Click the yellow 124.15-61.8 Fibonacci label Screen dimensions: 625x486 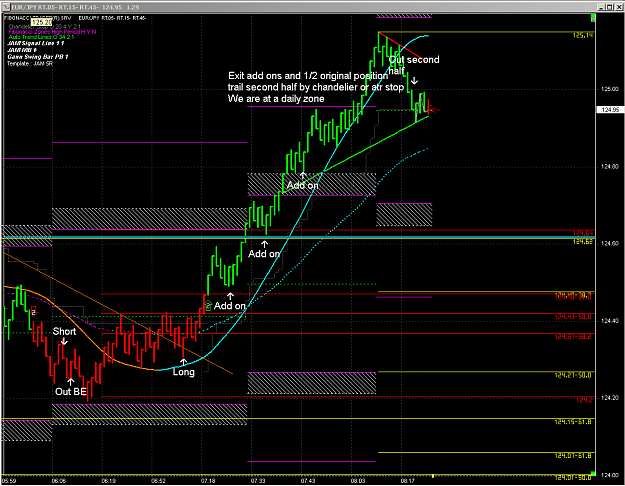click(573, 422)
